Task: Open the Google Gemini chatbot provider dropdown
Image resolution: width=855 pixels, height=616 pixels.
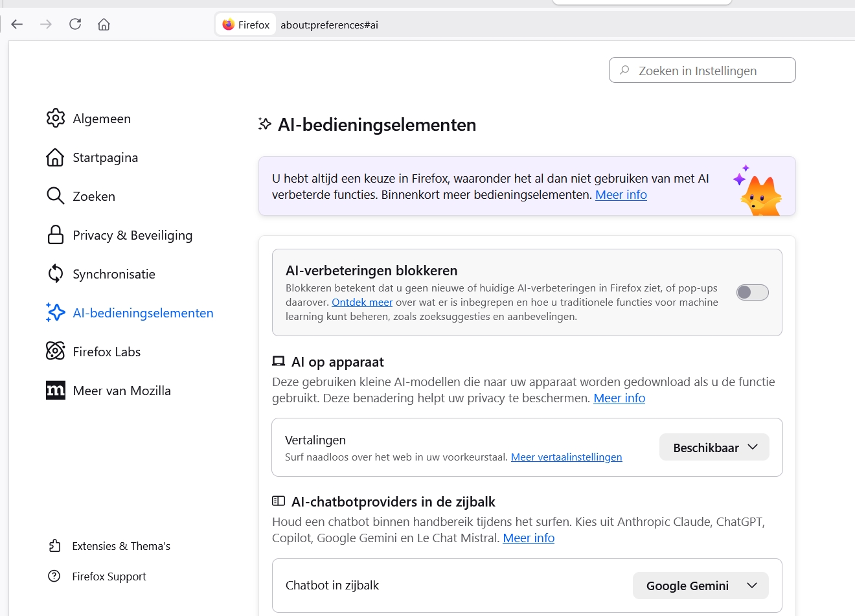Action: (x=700, y=585)
